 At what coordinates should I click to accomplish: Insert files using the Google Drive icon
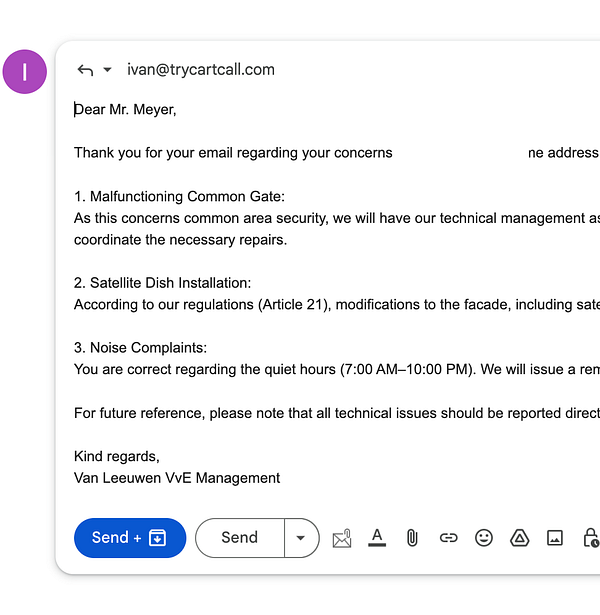(x=520, y=538)
